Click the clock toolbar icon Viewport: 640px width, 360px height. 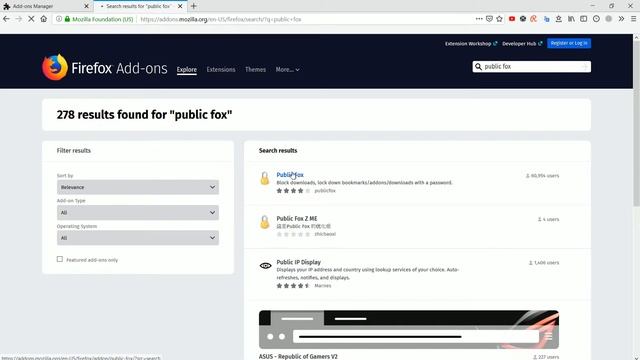(x=596, y=19)
